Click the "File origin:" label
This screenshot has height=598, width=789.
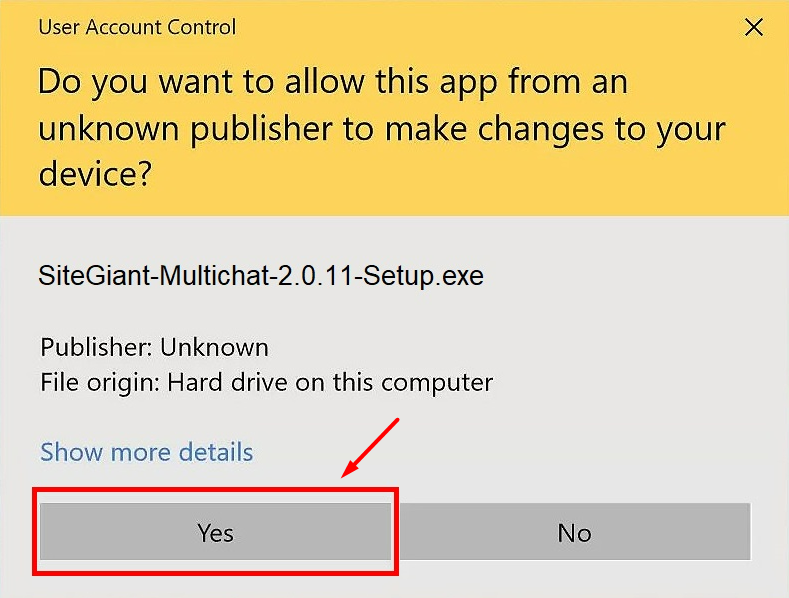point(100,382)
